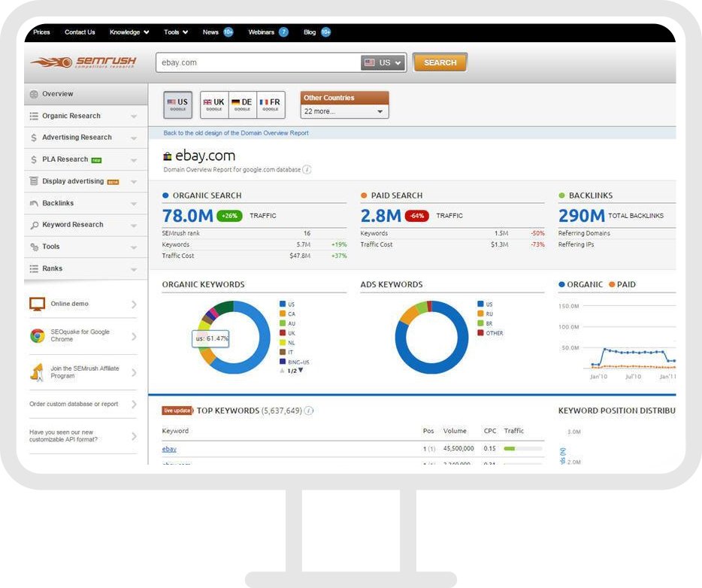702x588 pixels.
Task: Click the live update badge
Action: (177, 411)
